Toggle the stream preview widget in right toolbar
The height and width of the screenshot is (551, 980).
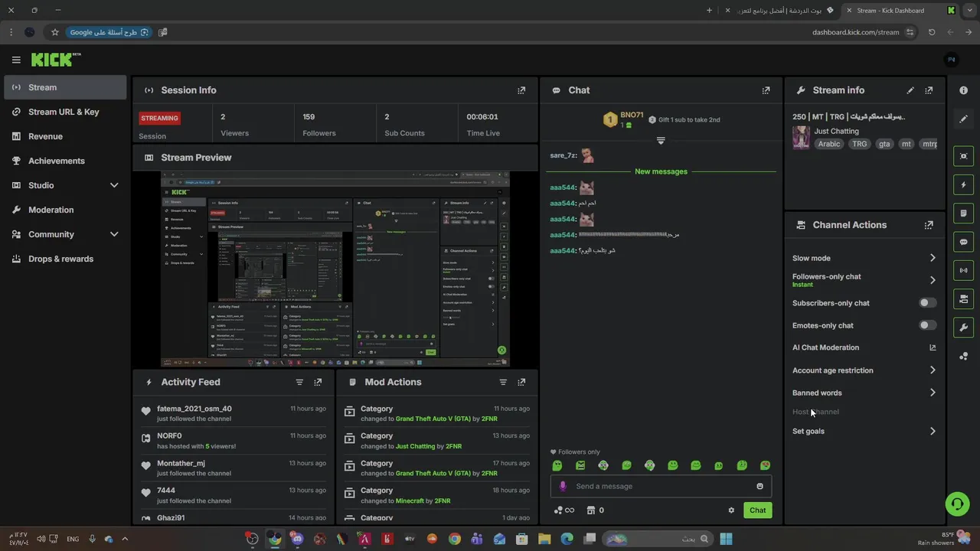(x=963, y=156)
